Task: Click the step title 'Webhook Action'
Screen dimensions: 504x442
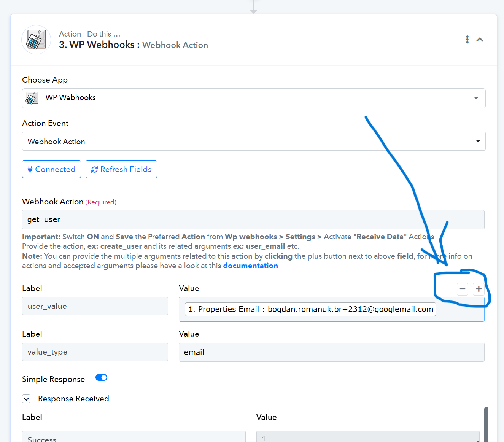Action: [175, 45]
